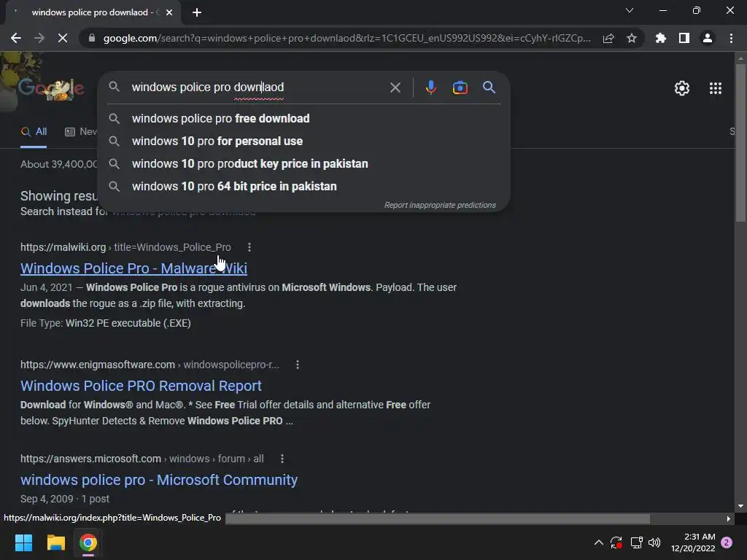The height and width of the screenshot is (560, 747).
Task: Toggle the Chrome side panel icon
Action: [x=684, y=38]
